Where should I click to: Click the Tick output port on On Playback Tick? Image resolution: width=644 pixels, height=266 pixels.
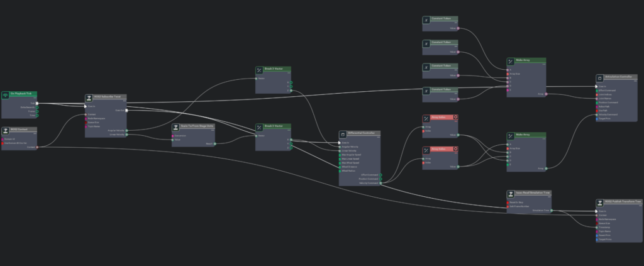point(37,103)
